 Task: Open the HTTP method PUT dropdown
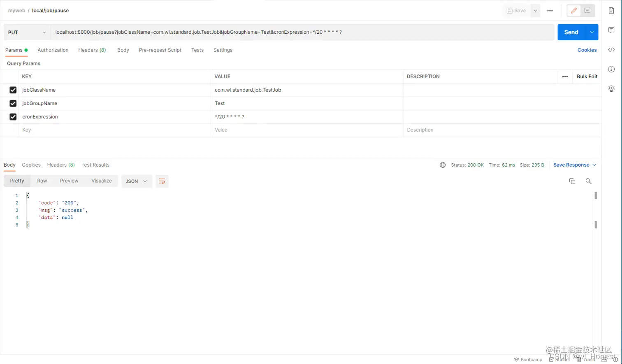coord(27,32)
